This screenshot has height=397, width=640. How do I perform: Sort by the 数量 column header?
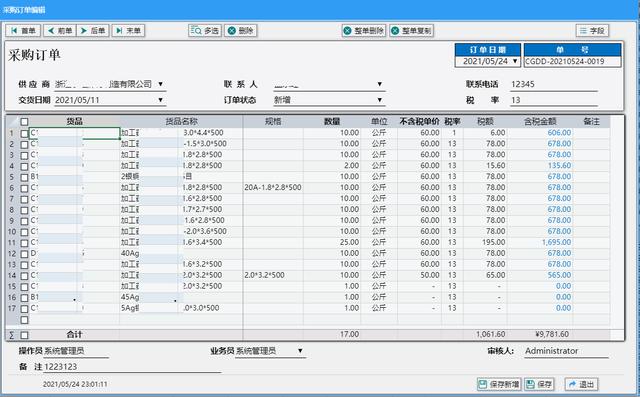tap(332, 121)
